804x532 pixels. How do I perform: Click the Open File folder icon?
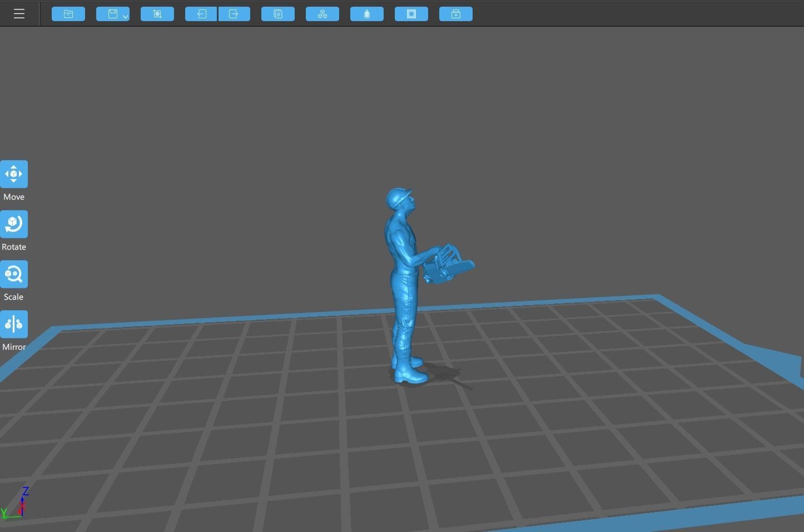pyautogui.click(x=68, y=14)
